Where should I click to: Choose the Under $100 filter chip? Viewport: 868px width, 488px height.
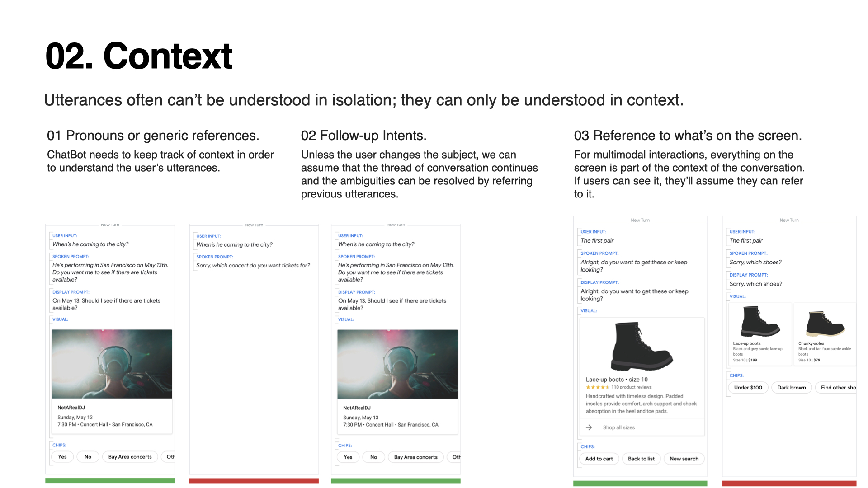click(x=748, y=388)
